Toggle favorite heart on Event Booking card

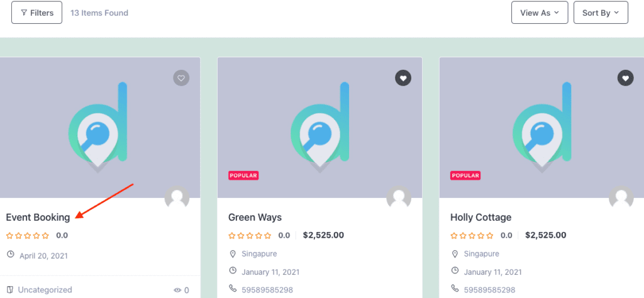click(181, 78)
